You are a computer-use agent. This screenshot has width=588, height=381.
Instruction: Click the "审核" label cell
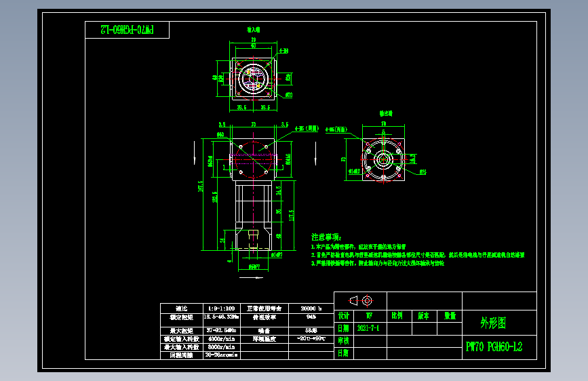pyautogui.click(x=343, y=341)
